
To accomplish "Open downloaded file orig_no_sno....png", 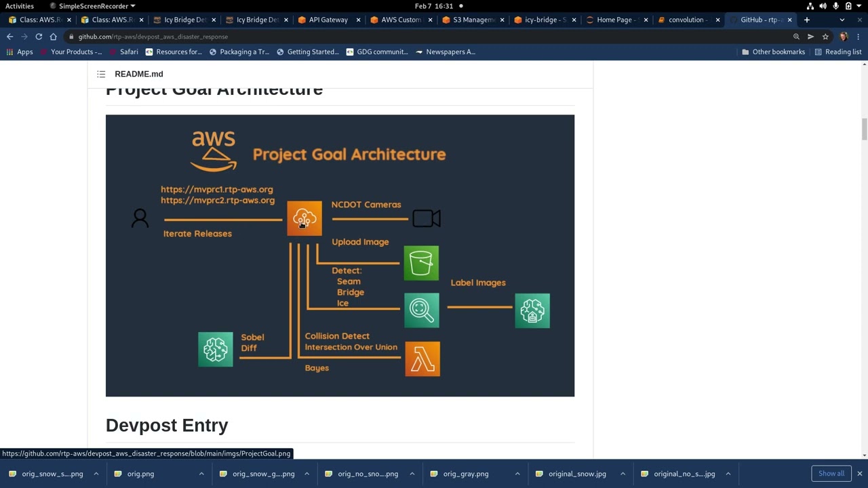I will click(x=361, y=474).
